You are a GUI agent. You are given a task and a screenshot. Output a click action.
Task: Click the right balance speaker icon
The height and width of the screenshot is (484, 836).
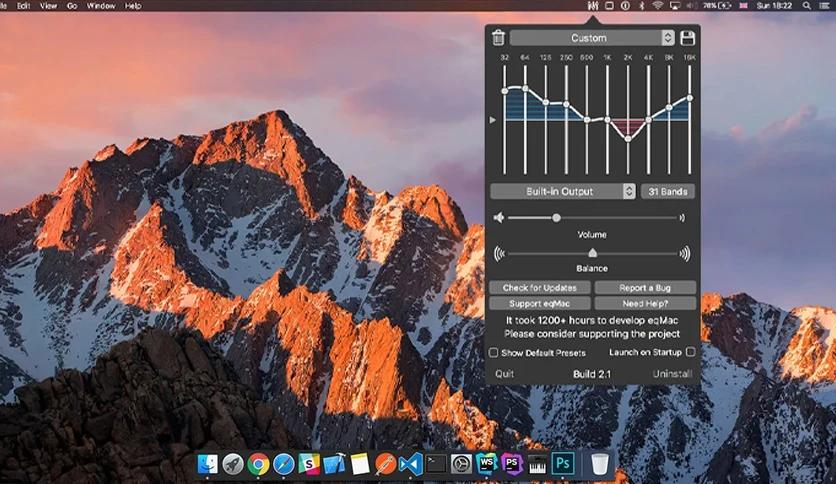(685, 253)
